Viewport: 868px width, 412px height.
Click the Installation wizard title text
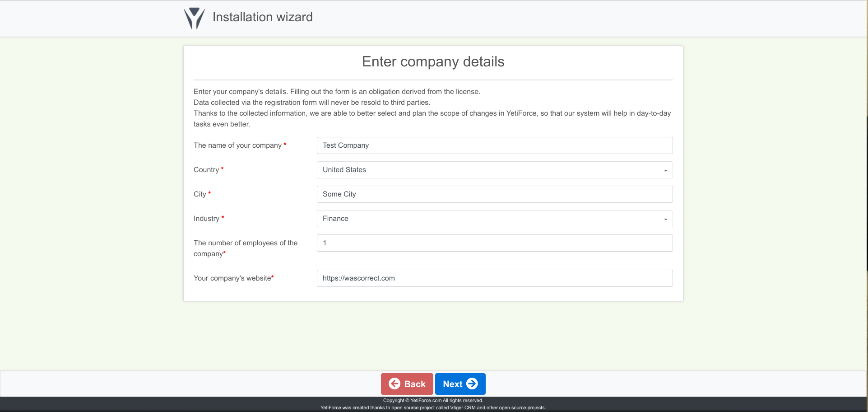pos(263,17)
